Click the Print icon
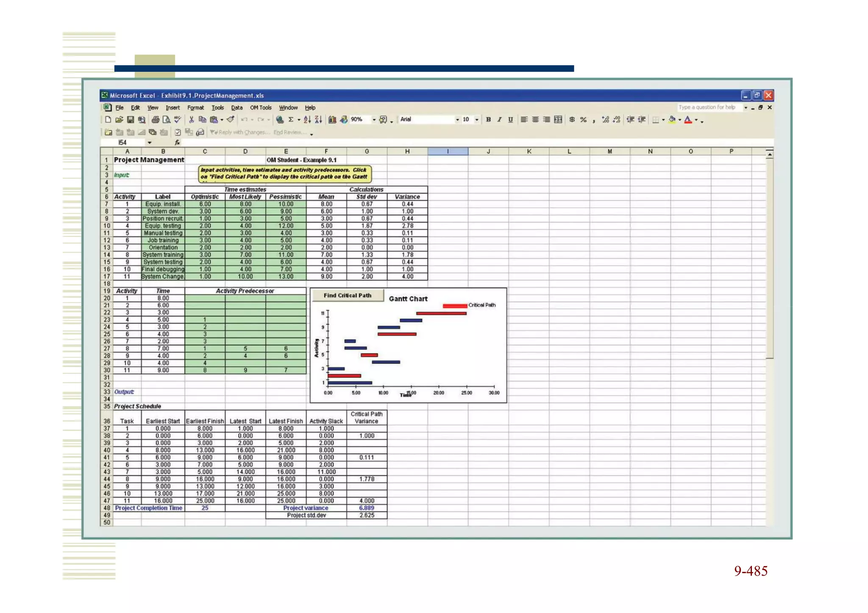Screen dimensions: 868x613 point(156,120)
